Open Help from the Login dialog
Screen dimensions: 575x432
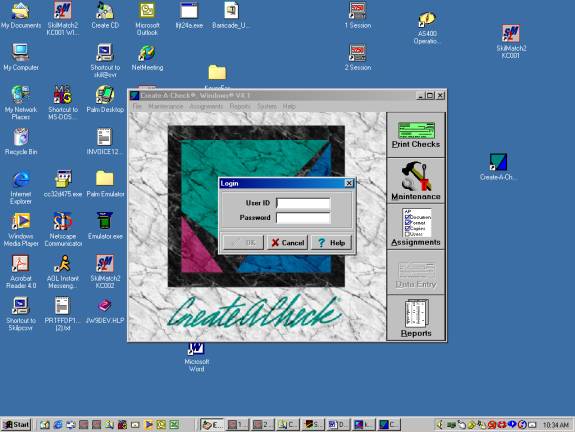tap(331, 242)
